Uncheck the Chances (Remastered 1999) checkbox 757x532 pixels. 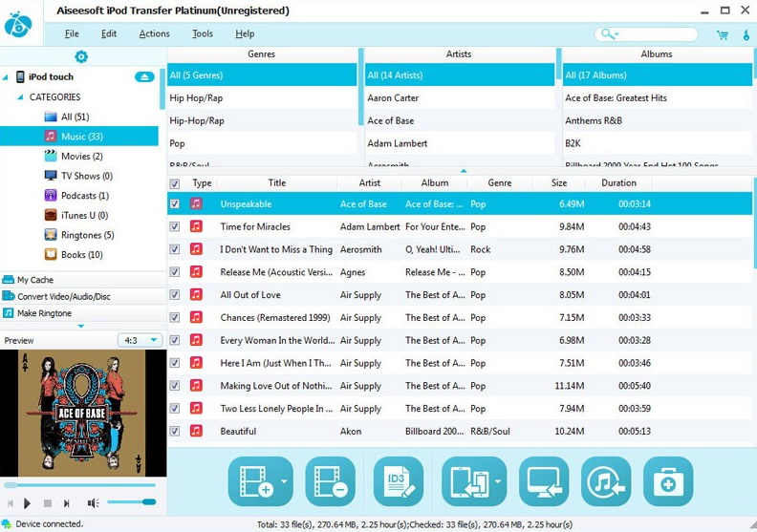click(x=175, y=317)
